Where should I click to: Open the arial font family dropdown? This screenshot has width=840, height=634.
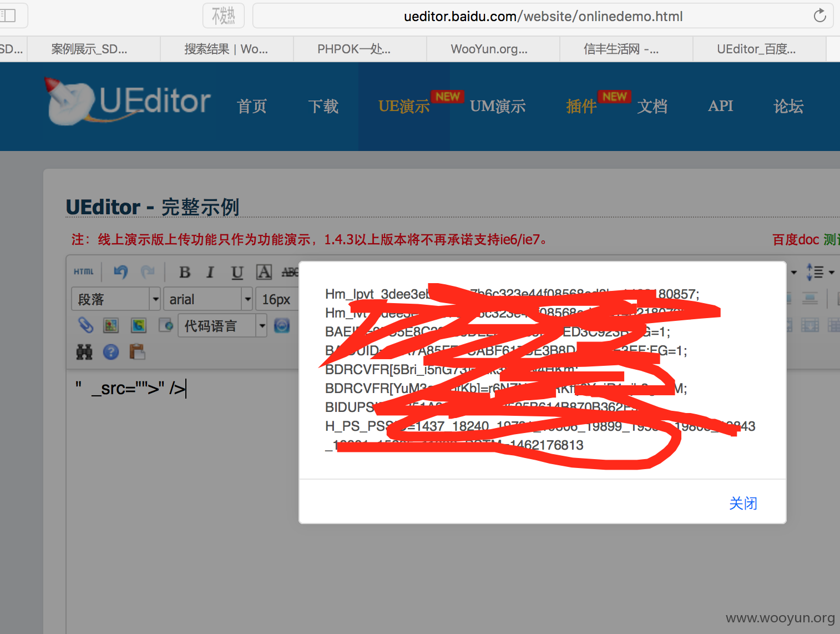(x=208, y=299)
